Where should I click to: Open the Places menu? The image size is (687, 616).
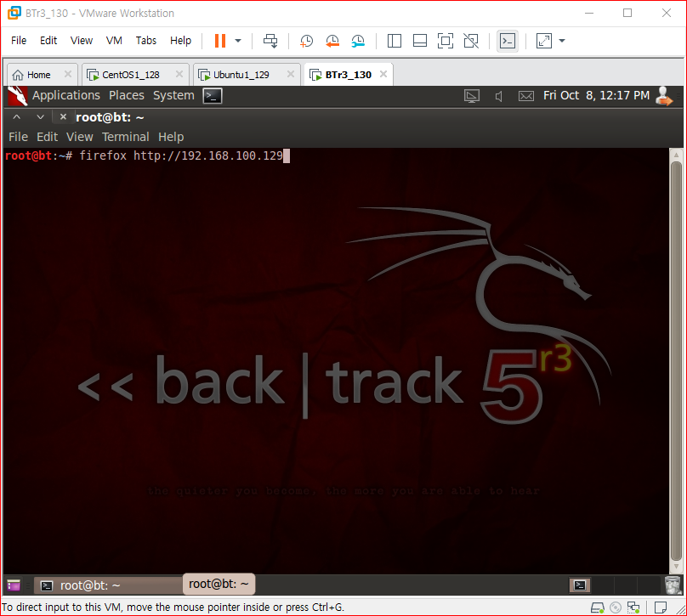pyautogui.click(x=127, y=95)
